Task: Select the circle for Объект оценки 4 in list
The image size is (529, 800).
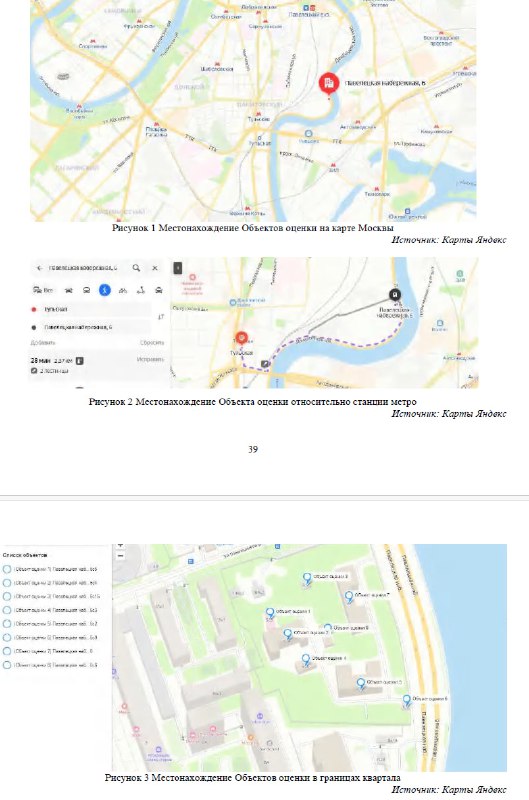Action: click(7, 610)
